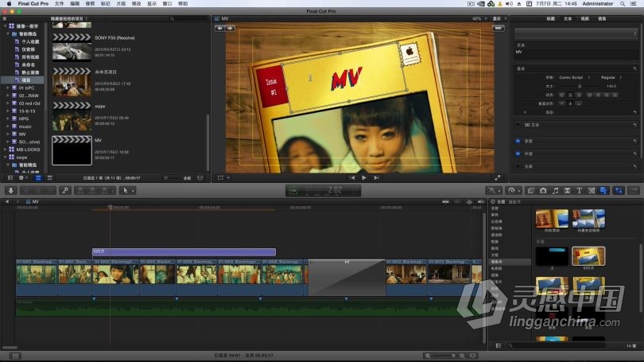Select the gray gap clip in timeline
The height and width of the screenshot is (362, 644).
(x=347, y=278)
